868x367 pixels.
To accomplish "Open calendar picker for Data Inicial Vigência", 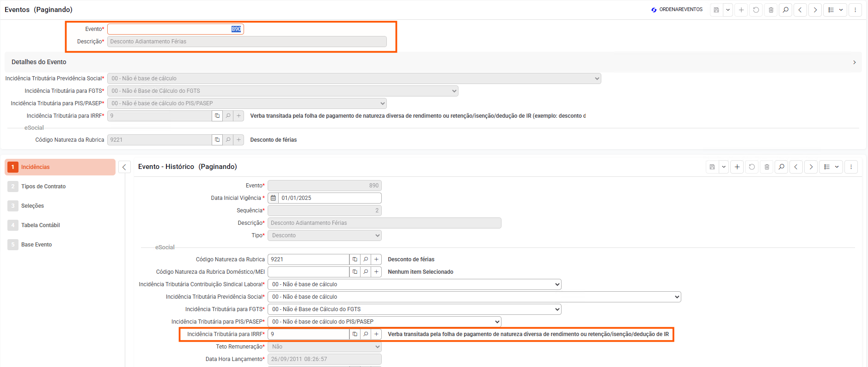I will (x=273, y=198).
